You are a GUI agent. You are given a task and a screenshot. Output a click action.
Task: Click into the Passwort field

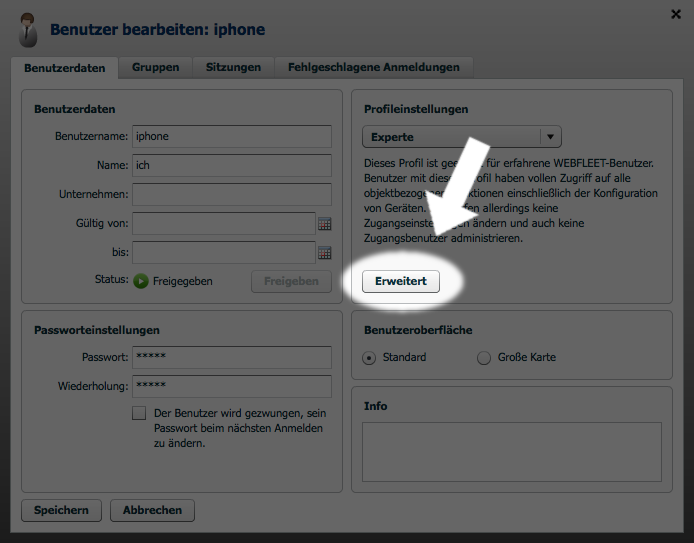pos(231,357)
